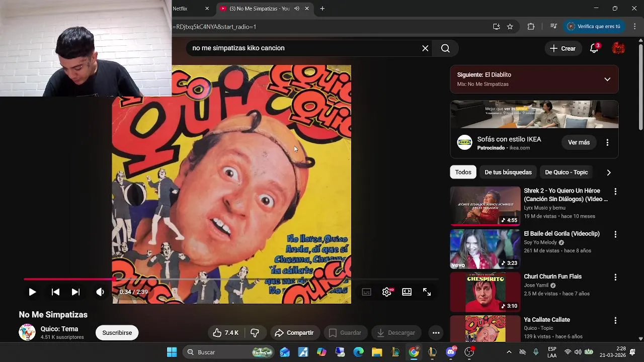The height and width of the screenshot is (362, 644).
Task: Switch to the Netflix browser tab
Action: [186, 9]
